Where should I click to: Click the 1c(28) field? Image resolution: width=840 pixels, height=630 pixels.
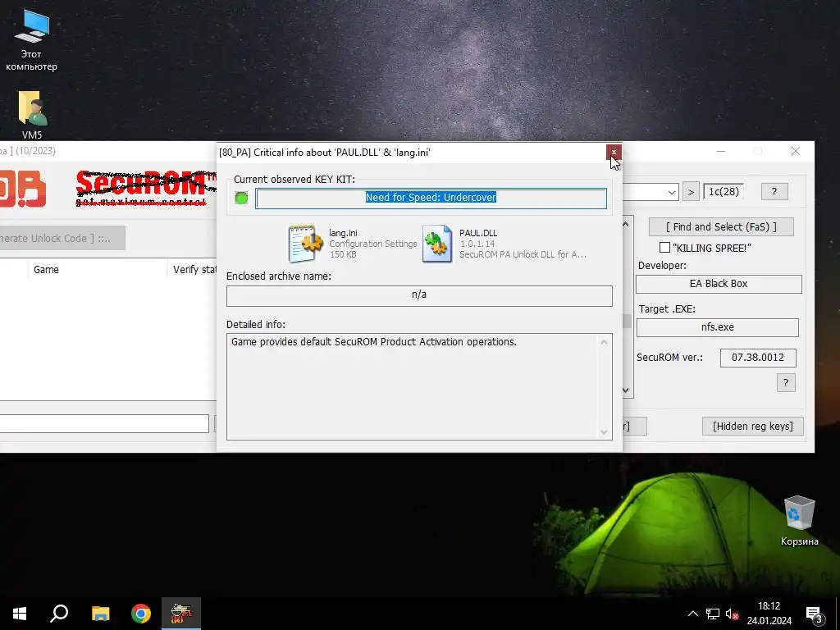[724, 191]
